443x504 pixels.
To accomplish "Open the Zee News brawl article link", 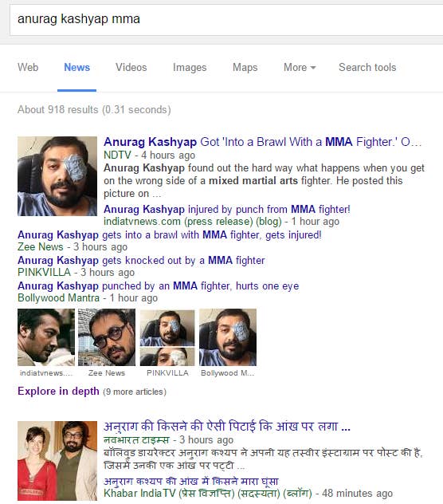I will coord(169,235).
